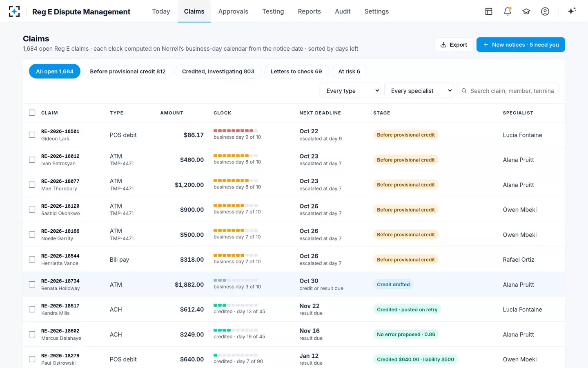This screenshot has height=368, width=588.
Task: Open the user profile avatar icon
Action: click(x=545, y=11)
